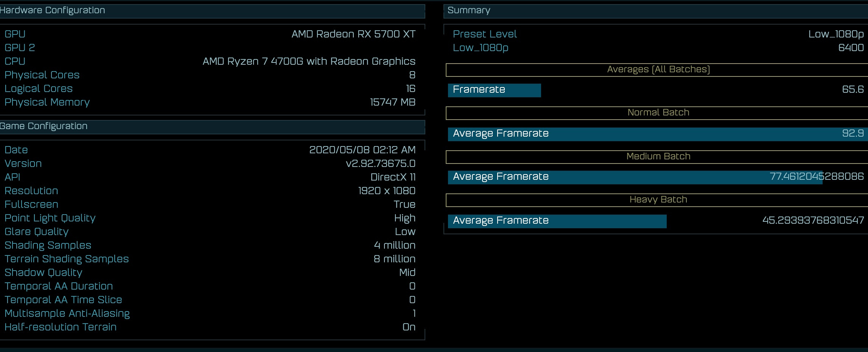Click the Multisample Anti-Aliasing label
This screenshot has height=352, width=868.
(67, 313)
